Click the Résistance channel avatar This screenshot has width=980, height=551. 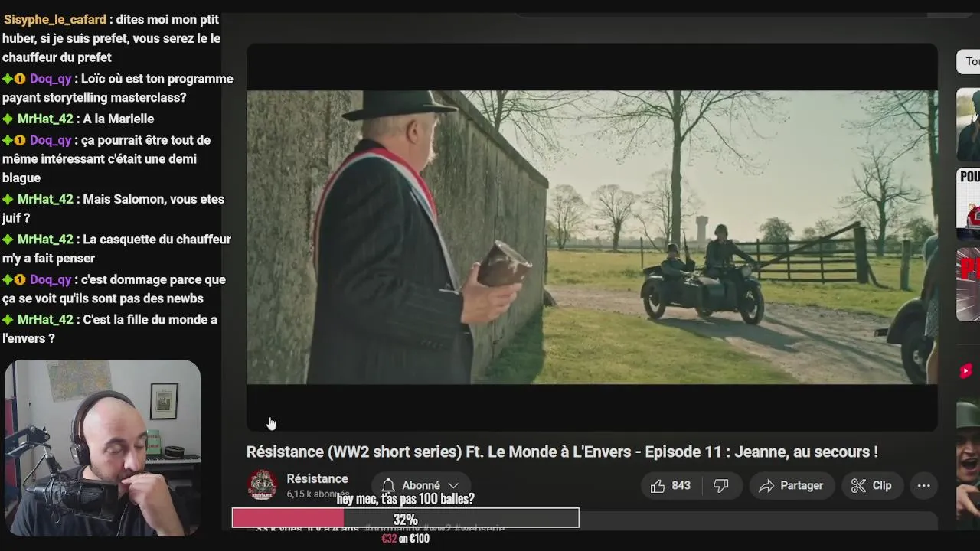pyautogui.click(x=262, y=485)
